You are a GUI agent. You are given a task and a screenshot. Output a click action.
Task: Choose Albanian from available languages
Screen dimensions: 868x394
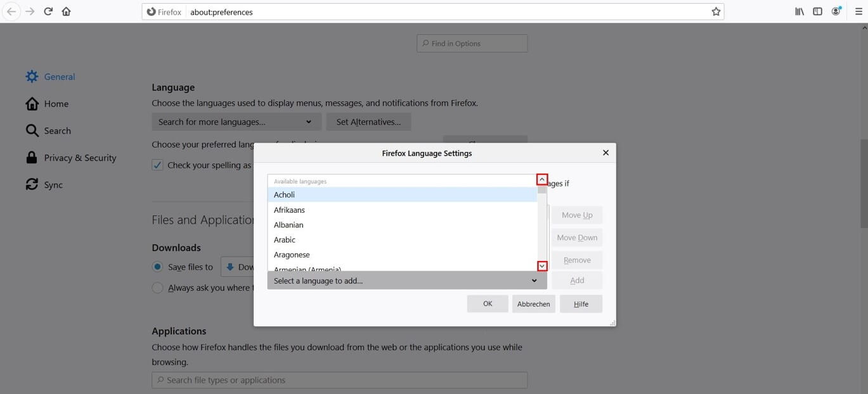click(x=402, y=225)
